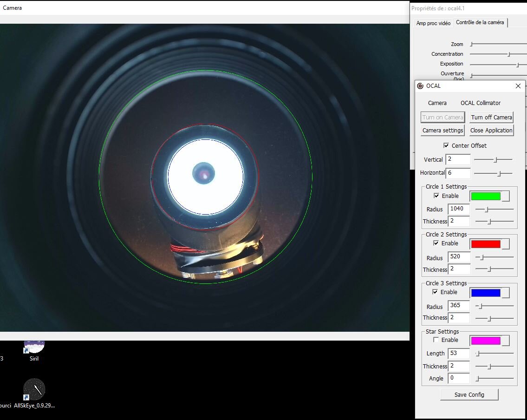527x420 pixels.
Task: Click the Horizontal offset input field
Action: pyautogui.click(x=458, y=173)
